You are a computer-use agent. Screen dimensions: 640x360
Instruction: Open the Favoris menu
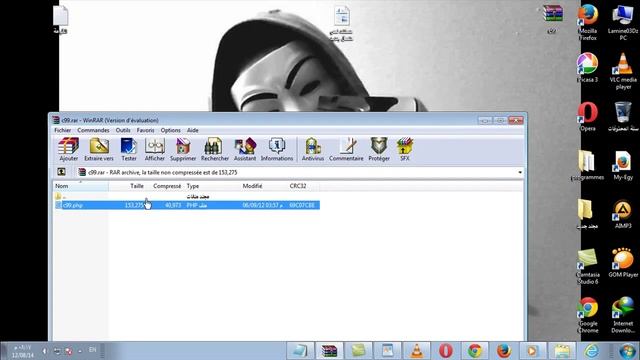pos(145,130)
